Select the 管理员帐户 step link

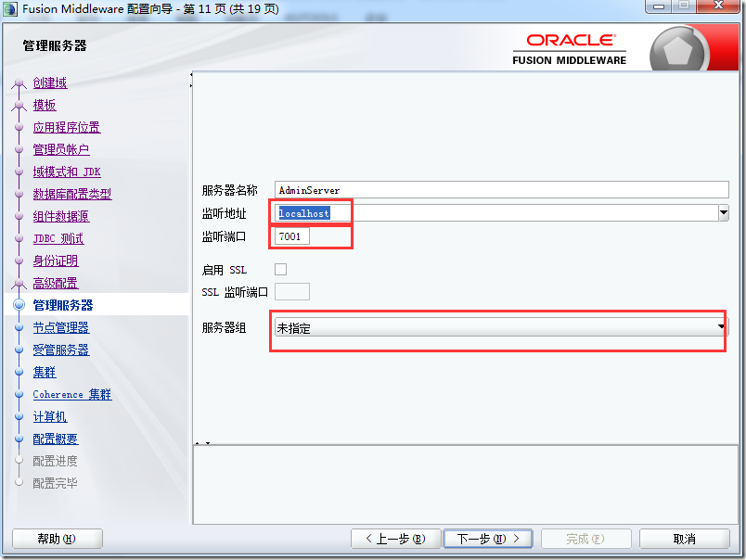[61, 150]
